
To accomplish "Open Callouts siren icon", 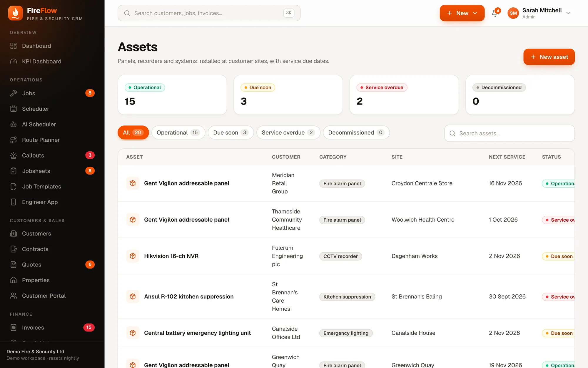I will coord(14,155).
